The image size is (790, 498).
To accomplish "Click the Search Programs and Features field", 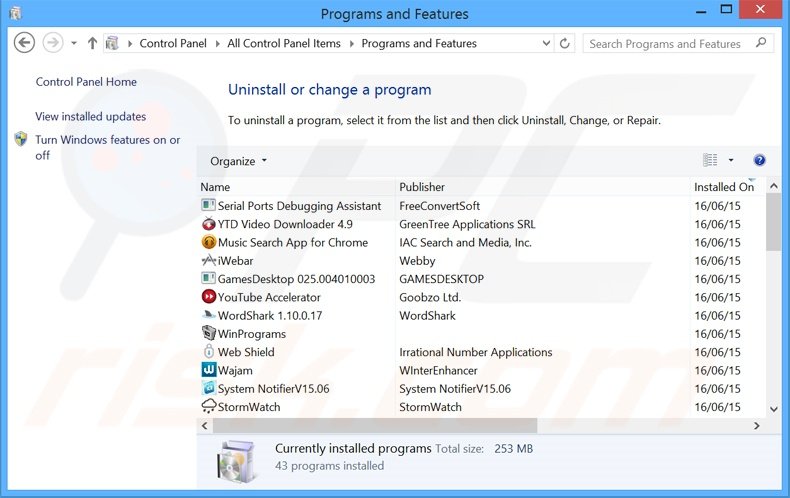I will pyautogui.click(x=678, y=43).
